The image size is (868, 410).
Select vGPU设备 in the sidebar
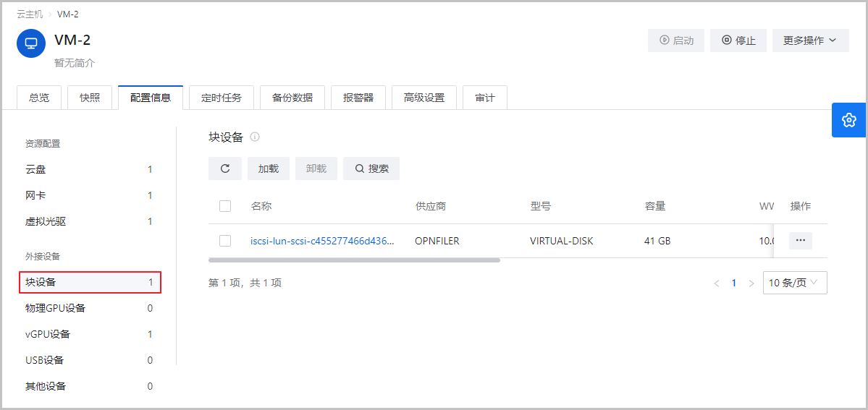(x=48, y=334)
